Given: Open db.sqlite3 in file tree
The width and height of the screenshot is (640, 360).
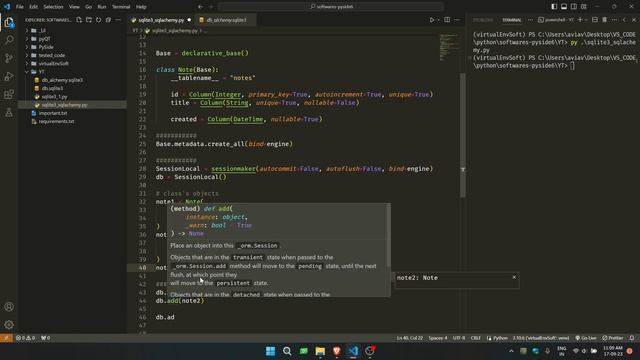Looking at the screenshot, I should tap(72, 88).
